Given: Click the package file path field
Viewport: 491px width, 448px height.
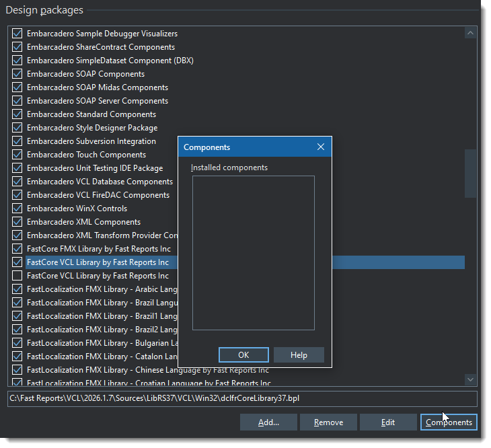Looking at the screenshot, I should tap(242, 398).
